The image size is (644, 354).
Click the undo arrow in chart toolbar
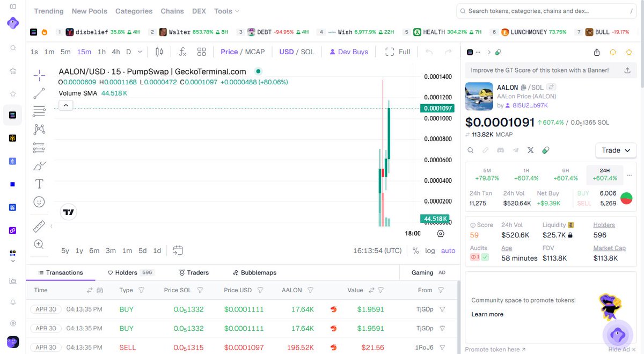coord(429,52)
